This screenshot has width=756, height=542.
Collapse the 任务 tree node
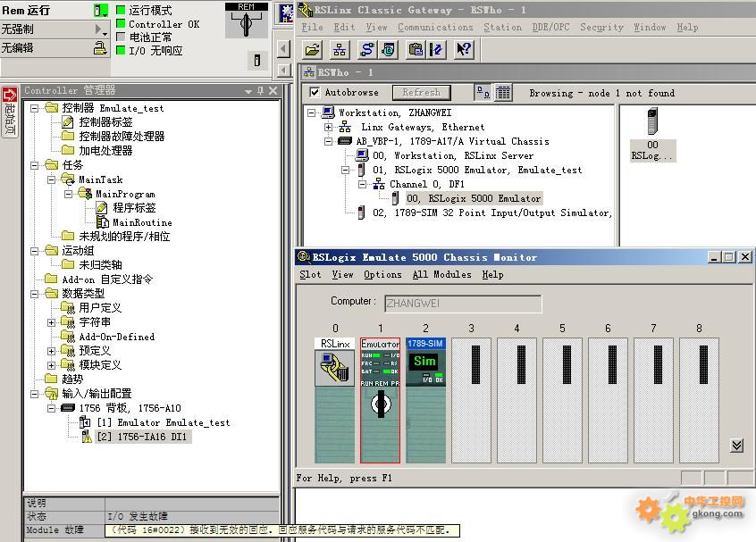(x=35, y=165)
